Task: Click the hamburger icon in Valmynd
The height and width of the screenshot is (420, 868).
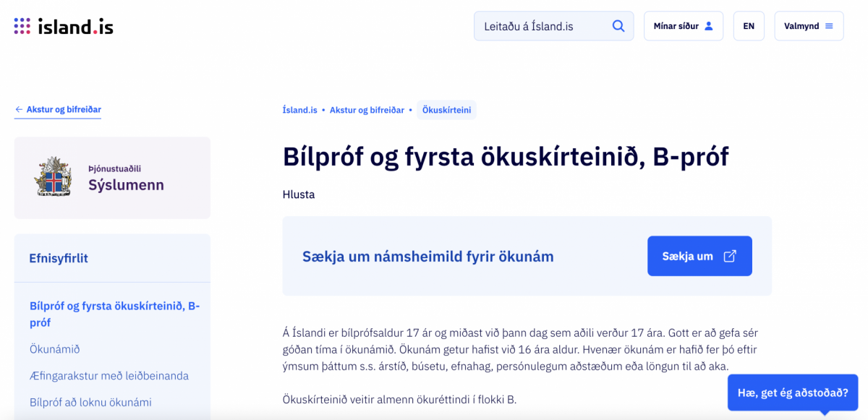Action: coord(829,26)
